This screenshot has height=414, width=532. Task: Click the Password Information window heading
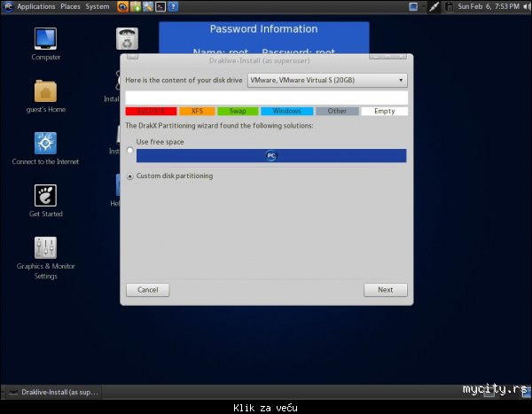(263, 29)
